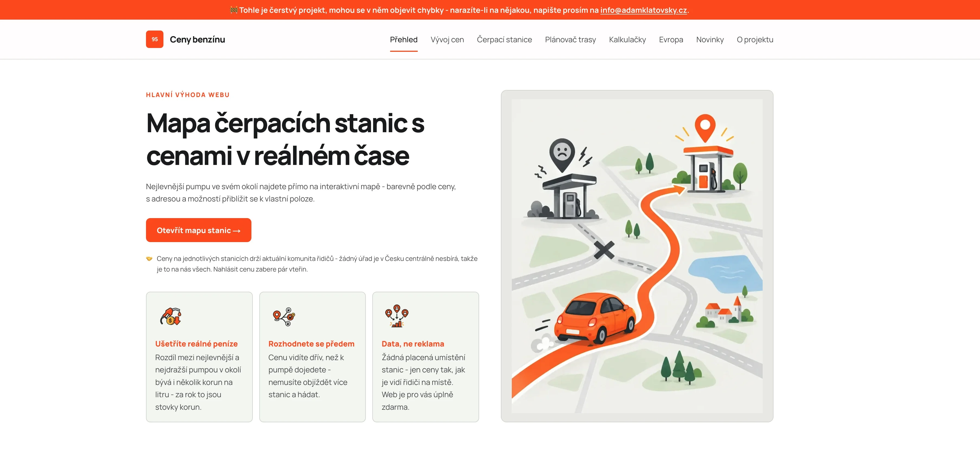Click the construction warning emoji in the banner
980x452 pixels.
click(x=234, y=10)
